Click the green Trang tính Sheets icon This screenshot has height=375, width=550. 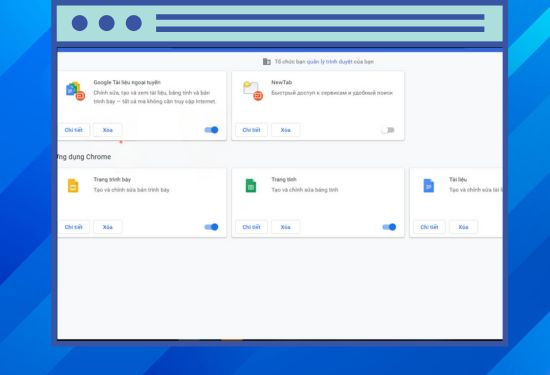[251, 186]
